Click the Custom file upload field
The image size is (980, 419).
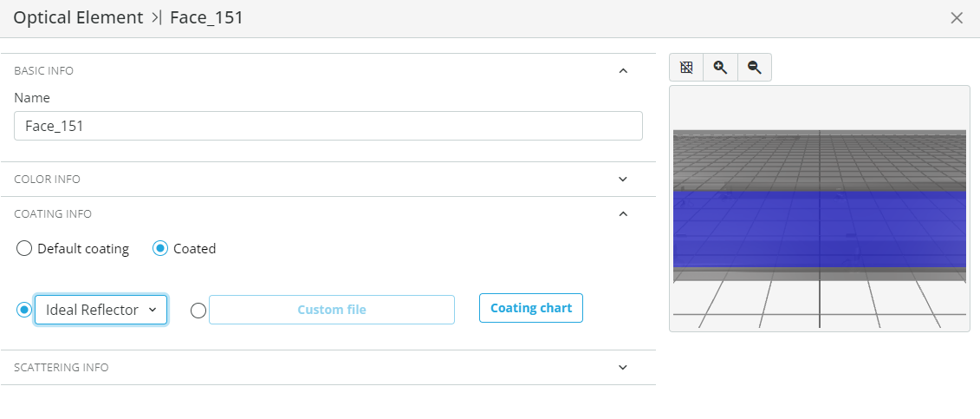pos(331,310)
